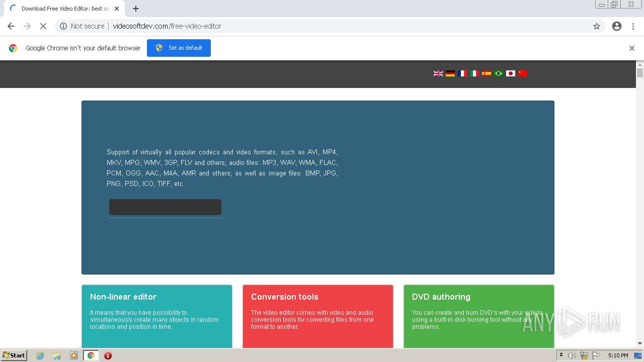Open red Opera icon in taskbar
The image size is (644, 362).
pyautogui.click(x=108, y=355)
